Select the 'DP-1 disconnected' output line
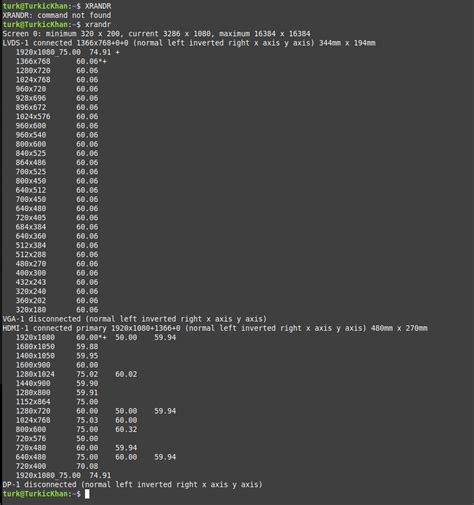The height and width of the screenshot is (505, 474). [x=132, y=485]
